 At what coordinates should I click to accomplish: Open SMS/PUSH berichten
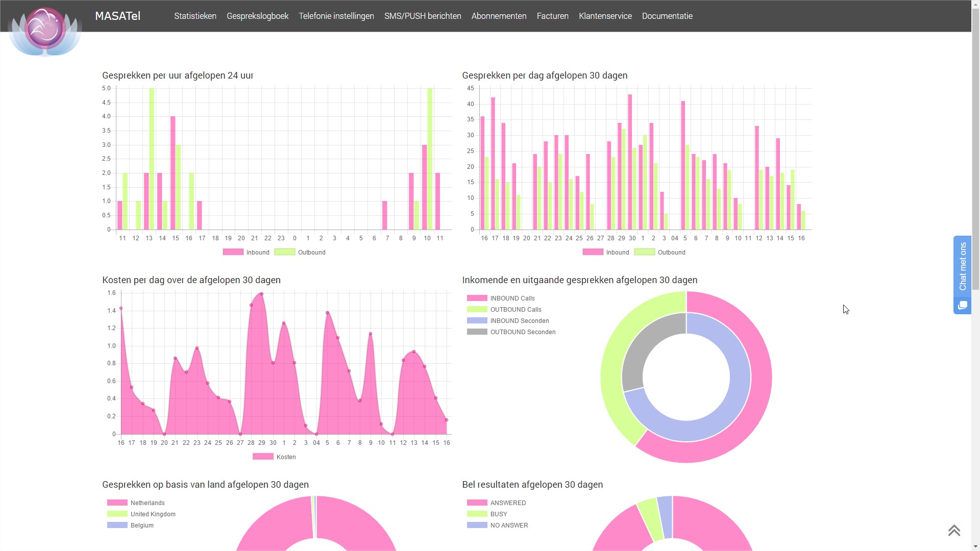[x=423, y=16]
